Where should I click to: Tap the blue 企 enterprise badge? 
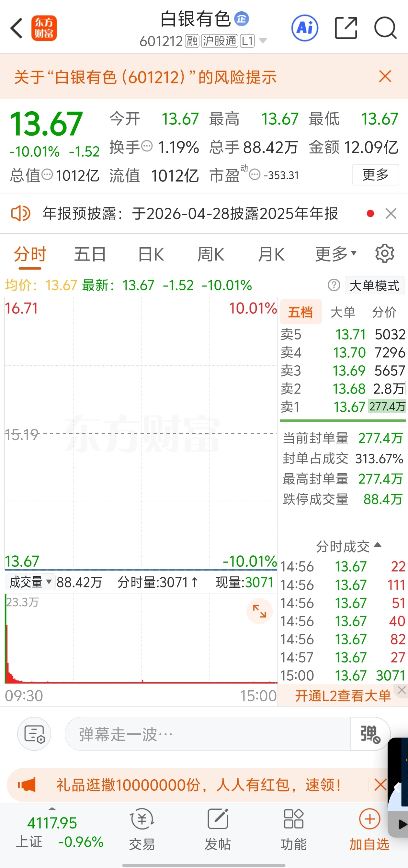(x=242, y=19)
